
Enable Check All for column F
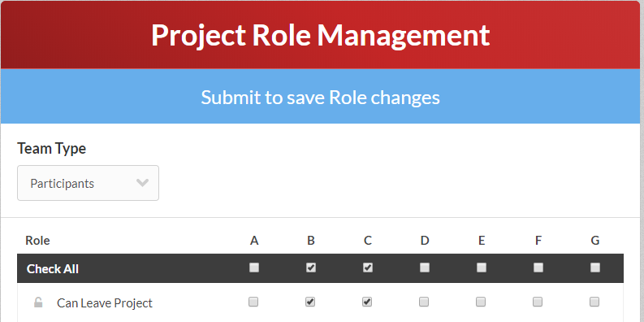pos(538,268)
